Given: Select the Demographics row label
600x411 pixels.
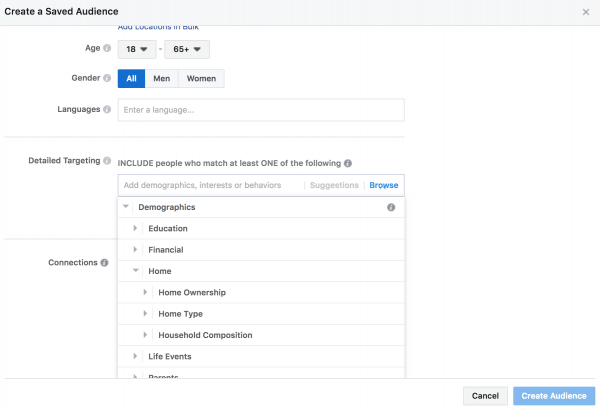Looking at the screenshot, I should point(167,207).
